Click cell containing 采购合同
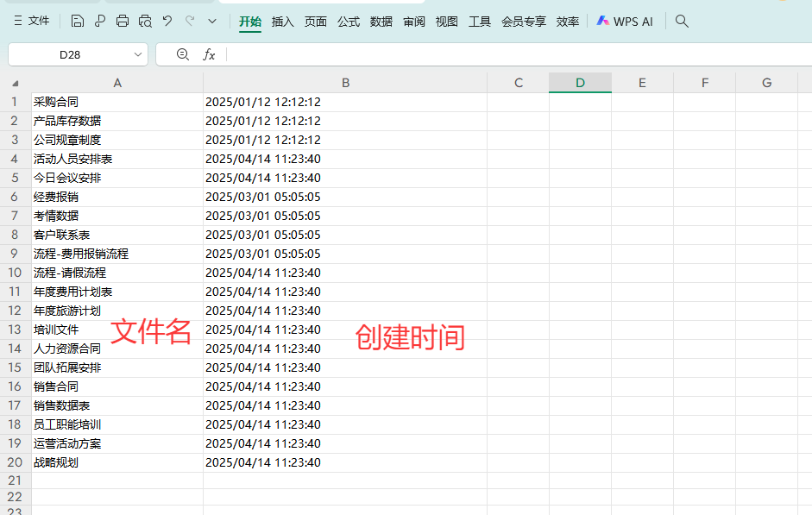The width and height of the screenshot is (812, 515). pos(117,102)
